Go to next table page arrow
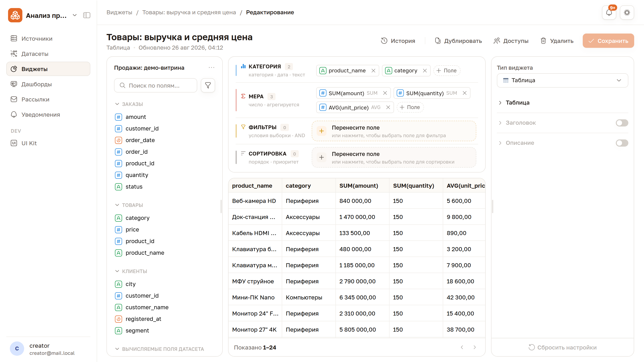644x362 pixels. coord(475,347)
